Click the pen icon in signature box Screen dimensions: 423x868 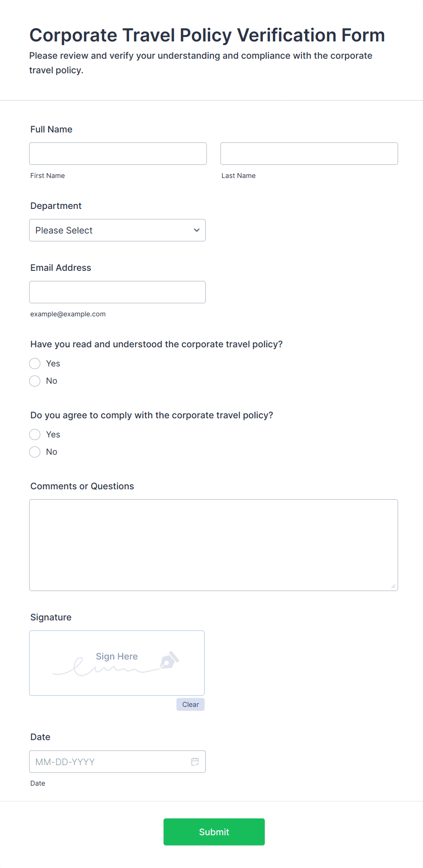pyautogui.click(x=170, y=660)
